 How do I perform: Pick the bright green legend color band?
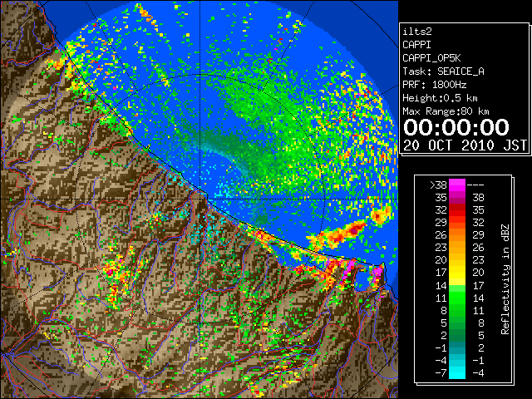coord(457,298)
